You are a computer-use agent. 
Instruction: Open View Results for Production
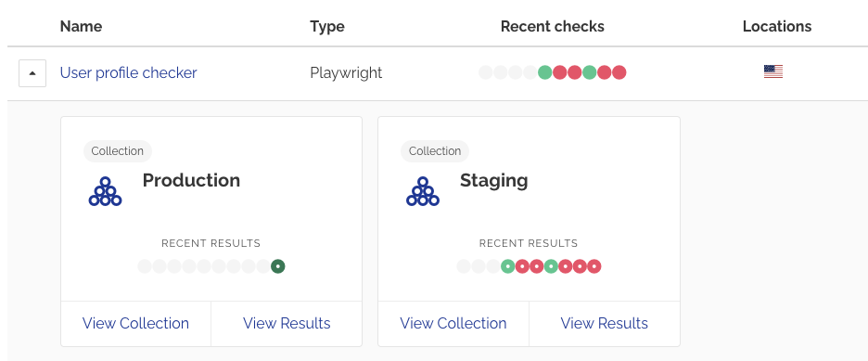click(x=287, y=323)
